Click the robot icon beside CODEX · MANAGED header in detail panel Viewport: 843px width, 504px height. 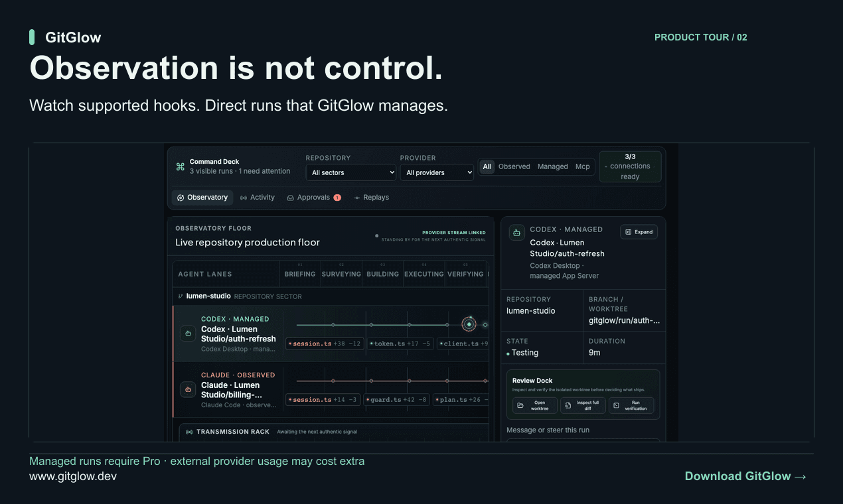click(516, 233)
